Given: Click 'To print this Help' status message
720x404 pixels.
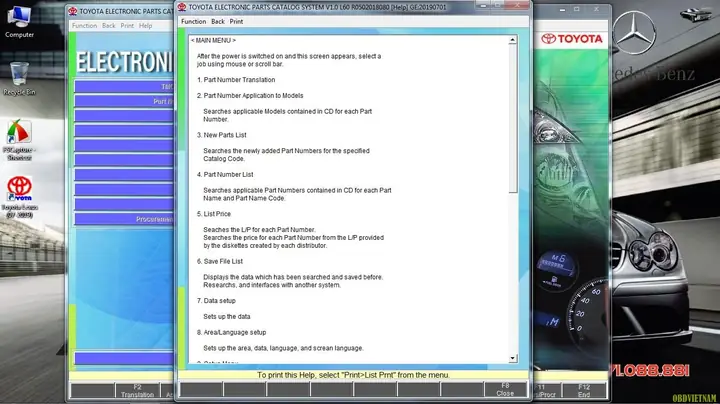Looking at the screenshot, I should (x=353, y=375).
